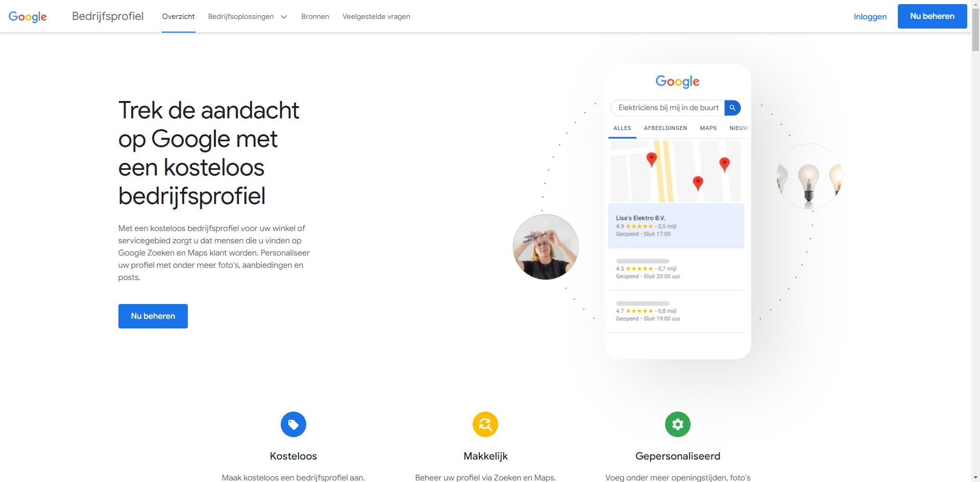
Task: Click the blue magnifier search icon
Action: 732,108
